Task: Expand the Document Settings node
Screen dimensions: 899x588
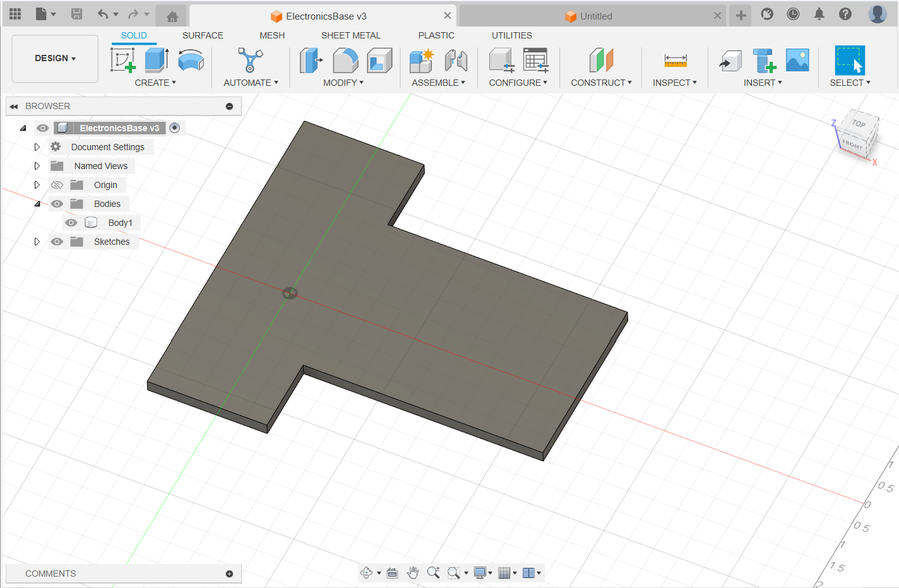Action: (x=37, y=147)
